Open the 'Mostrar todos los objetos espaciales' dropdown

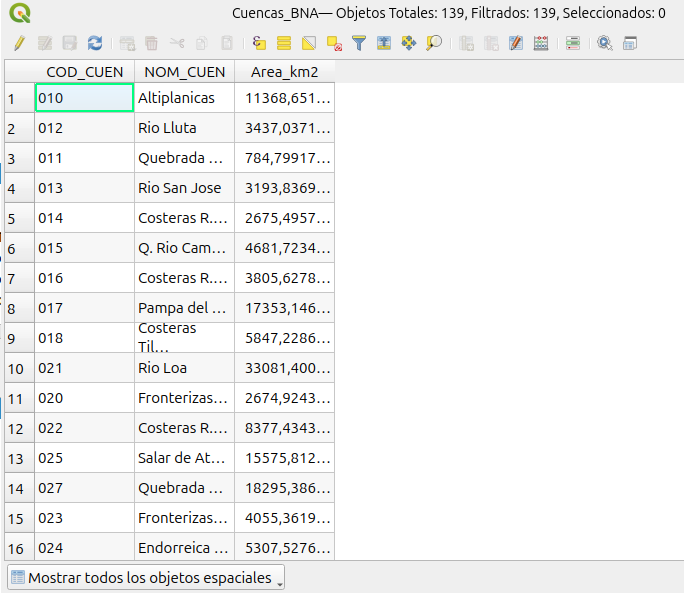[147, 578]
